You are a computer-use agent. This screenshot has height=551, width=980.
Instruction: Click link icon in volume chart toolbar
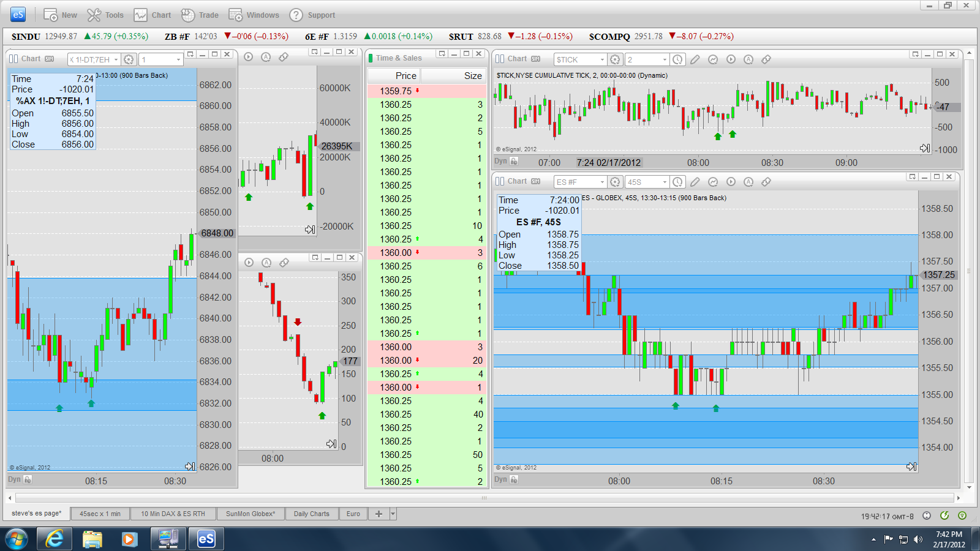[x=284, y=57]
